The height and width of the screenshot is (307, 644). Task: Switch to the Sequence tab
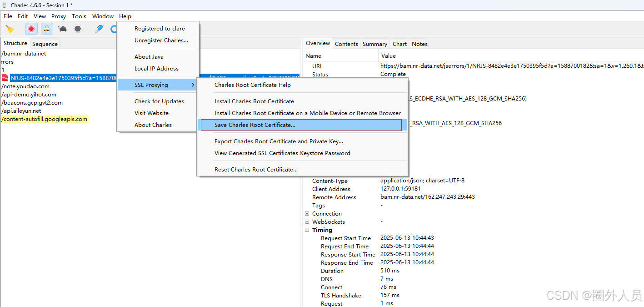click(x=45, y=44)
